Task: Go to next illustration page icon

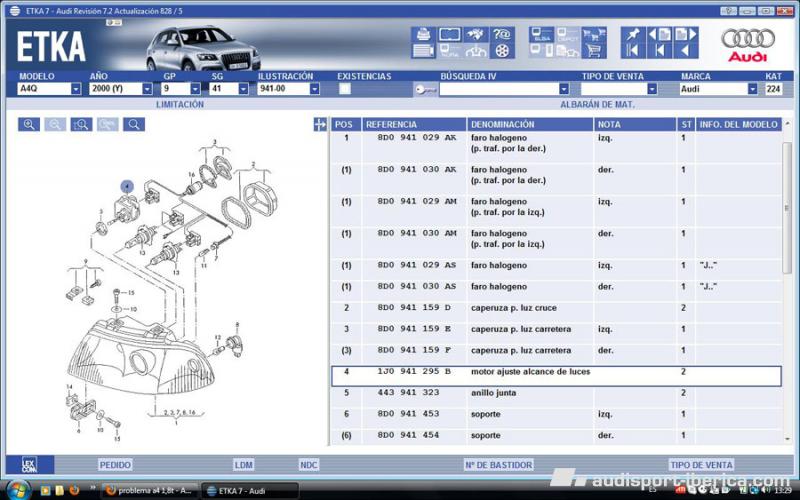Action: tap(686, 34)
